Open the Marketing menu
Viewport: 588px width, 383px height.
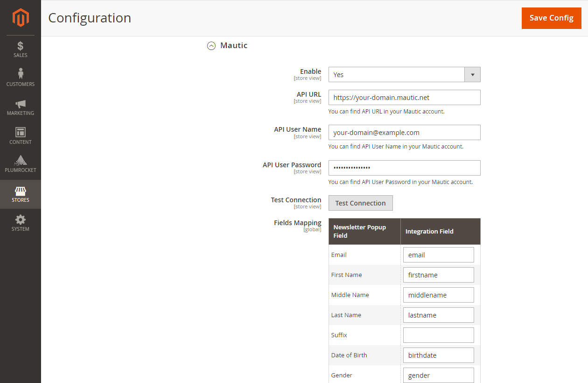[x=21, y=107]
